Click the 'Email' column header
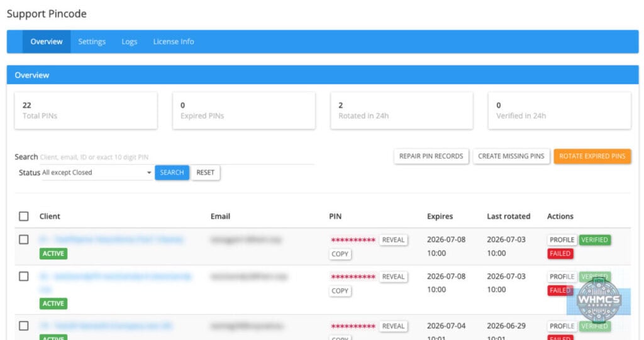The height and width of the screenshot is (340, 644). coord(220,216)
